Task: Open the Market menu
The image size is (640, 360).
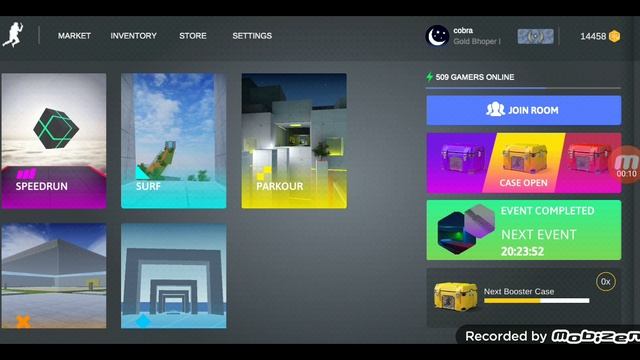Action: pyautogui.click(x=74, y=36)
